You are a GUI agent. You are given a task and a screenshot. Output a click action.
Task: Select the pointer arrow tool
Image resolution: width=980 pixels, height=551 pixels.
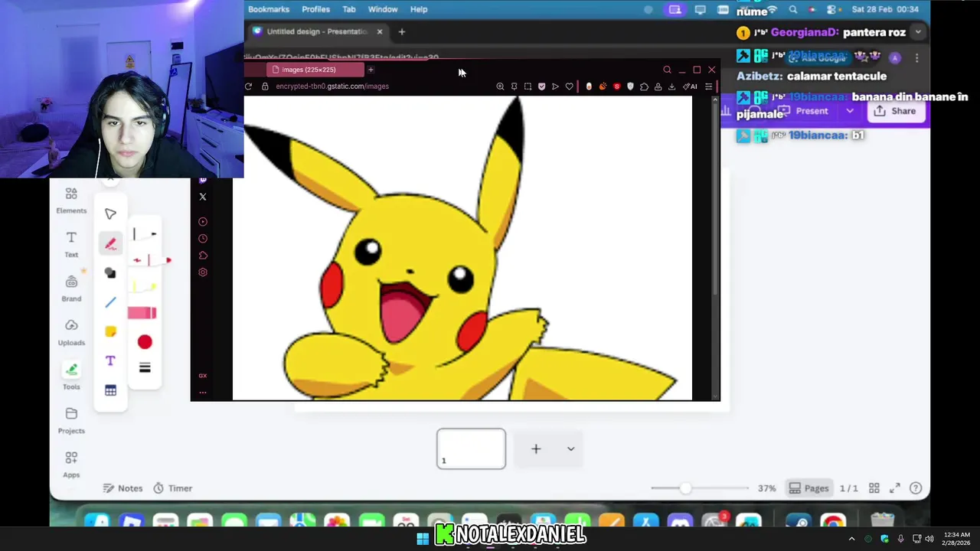pyautogui.click(x=110, y=214)
